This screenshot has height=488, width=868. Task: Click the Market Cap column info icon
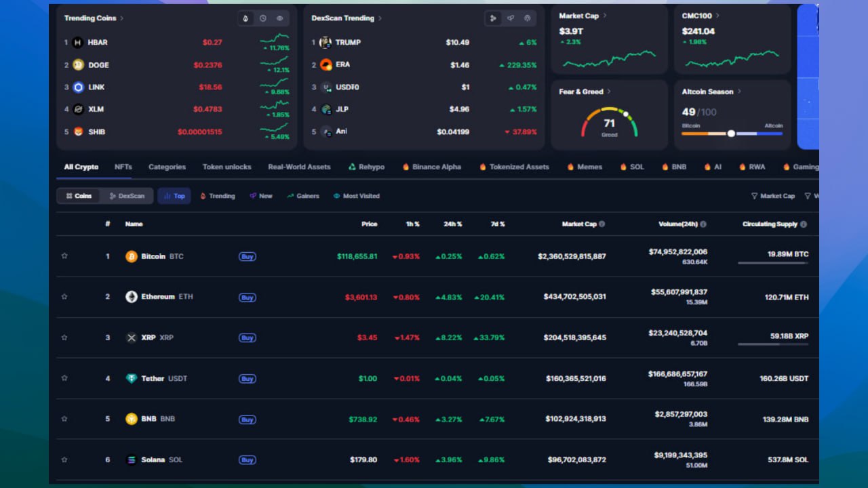602,224
